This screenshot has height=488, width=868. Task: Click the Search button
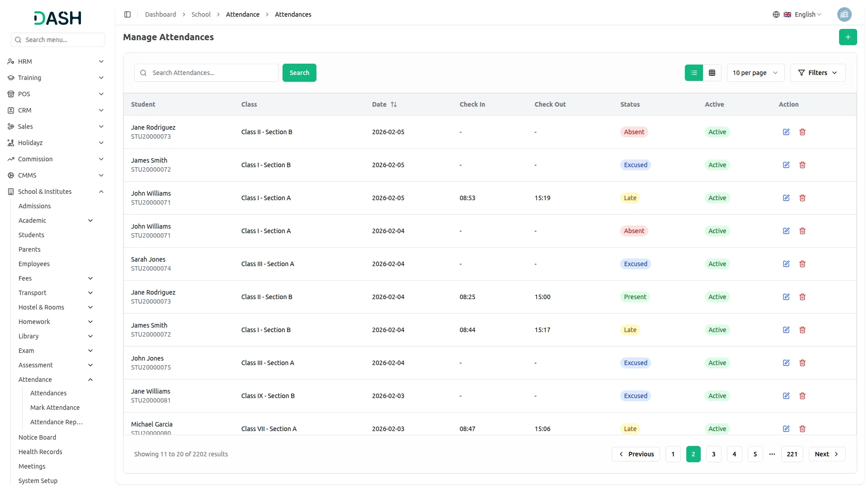click(299, 73)
